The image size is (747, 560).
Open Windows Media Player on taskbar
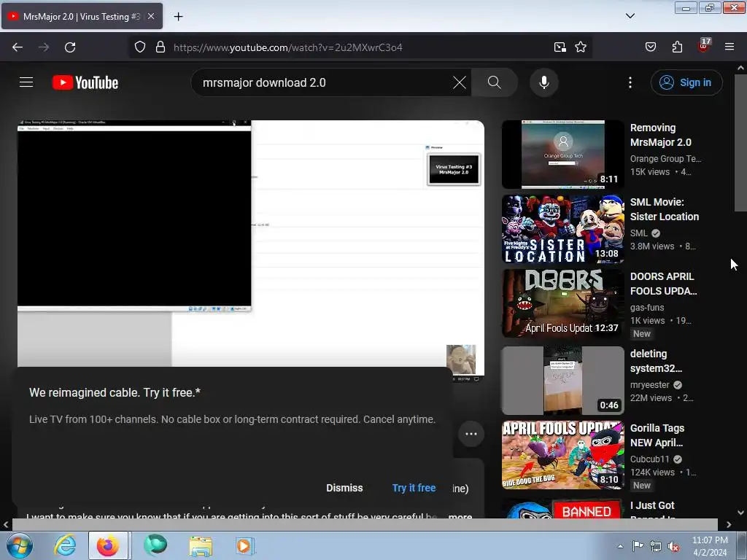[245, 545]
